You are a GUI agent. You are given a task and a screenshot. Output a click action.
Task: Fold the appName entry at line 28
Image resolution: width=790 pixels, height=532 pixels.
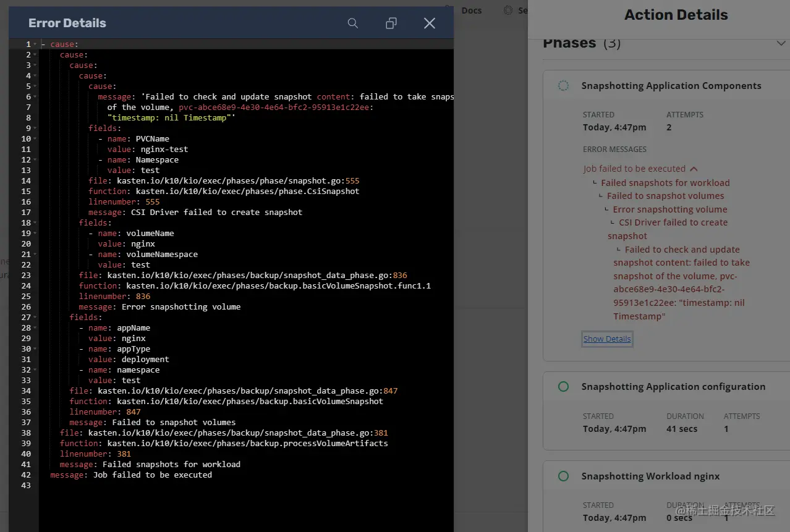[x=35, y=328]
